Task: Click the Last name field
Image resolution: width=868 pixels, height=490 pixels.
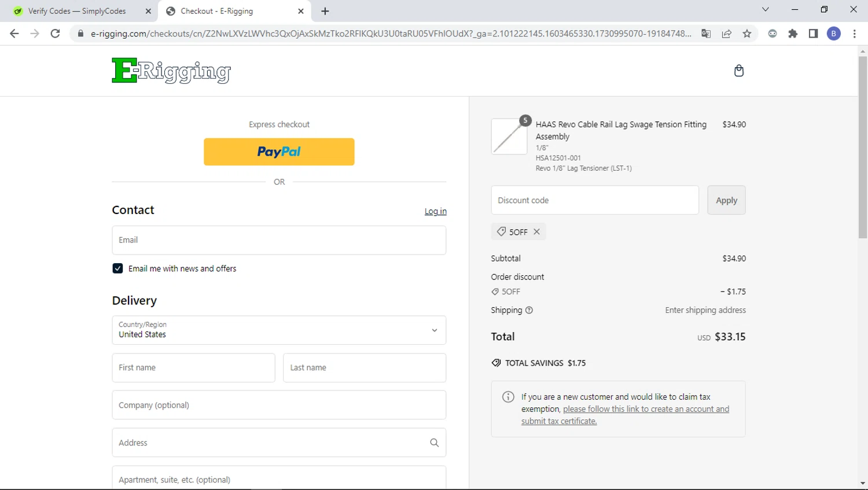Action: [x=365, y=367]
